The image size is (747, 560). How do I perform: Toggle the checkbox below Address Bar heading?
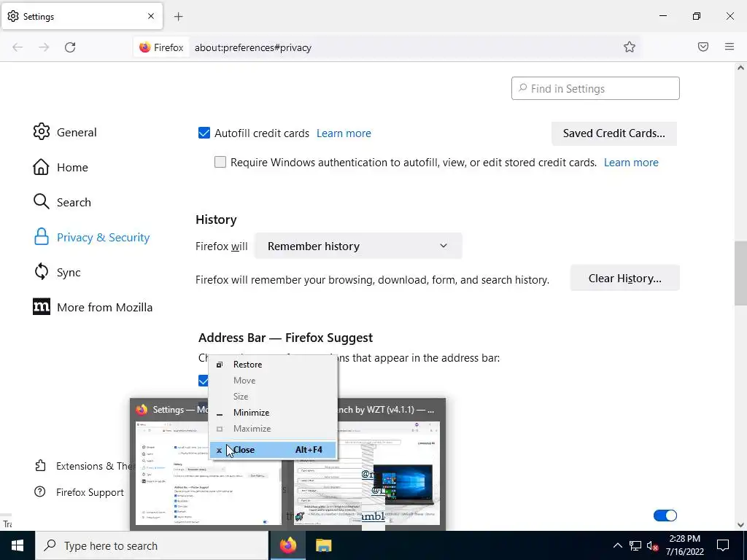point(204,380)
